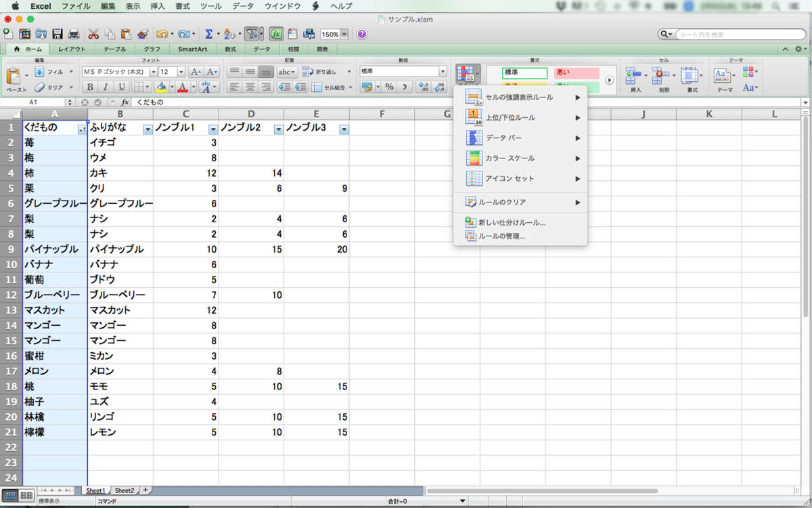Click the Sheet2 sheet tab
Image resolution: width=812 pixels, height=508 pixels.
[124, 490]
